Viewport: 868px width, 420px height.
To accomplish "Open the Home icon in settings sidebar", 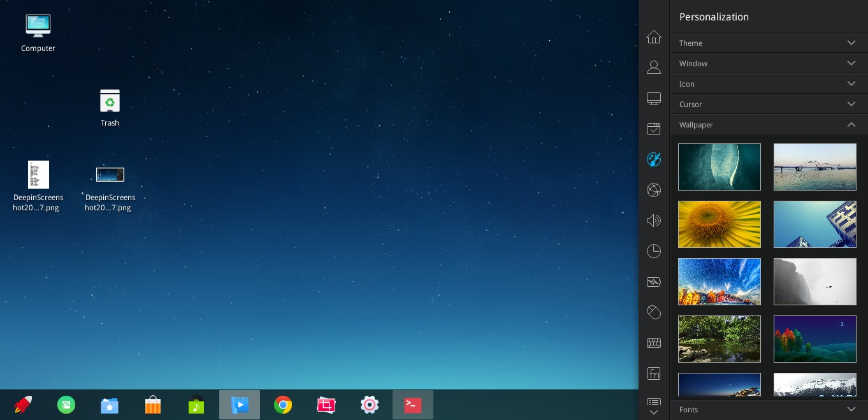I will click(653, 37).
